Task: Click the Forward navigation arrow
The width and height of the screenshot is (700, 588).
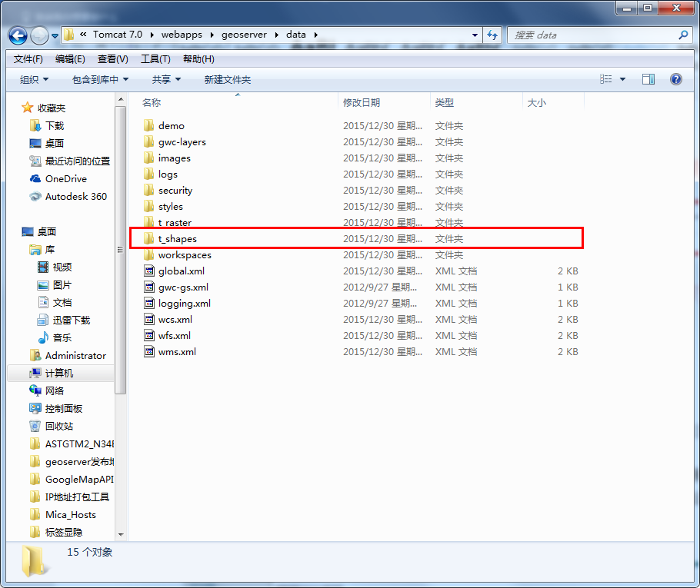Action: (x=39, y=35)
